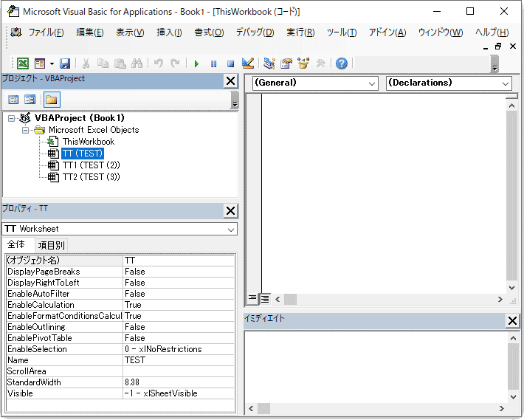
Task: Open the Object Browser toolbar icon
Action: pyautogui.click(x=303, y=63)
